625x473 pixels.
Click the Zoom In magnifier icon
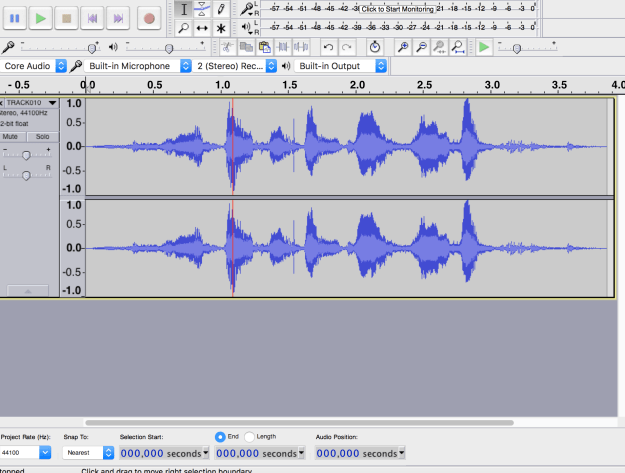coord(403,47)
